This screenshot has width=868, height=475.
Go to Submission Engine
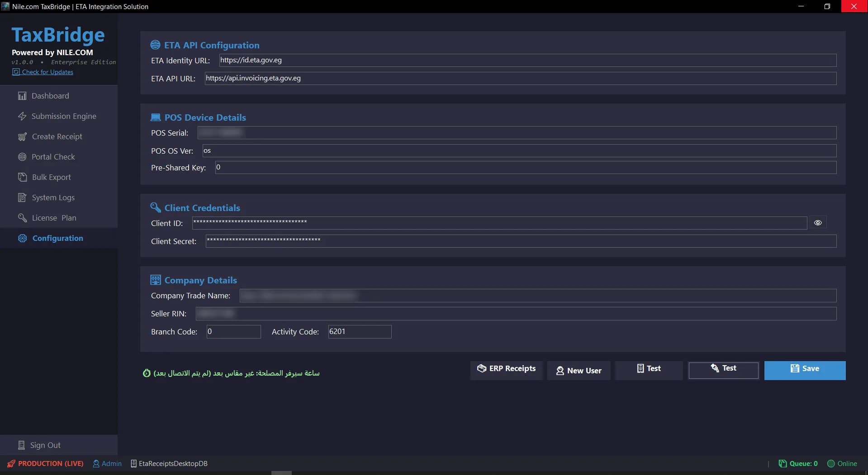[59, 116]
